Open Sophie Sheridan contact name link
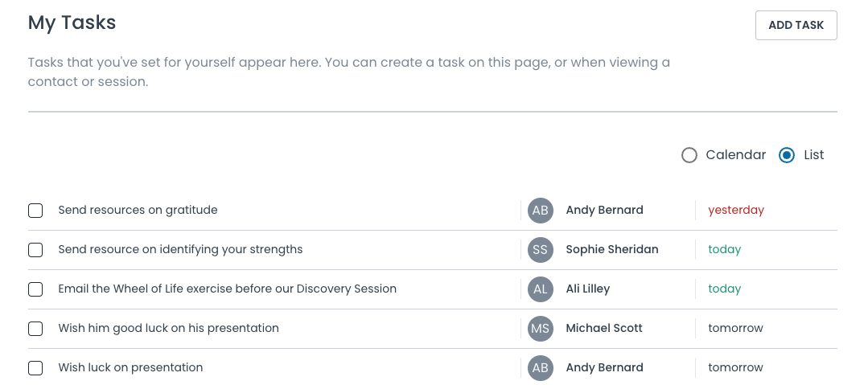 tap(611, 249)
